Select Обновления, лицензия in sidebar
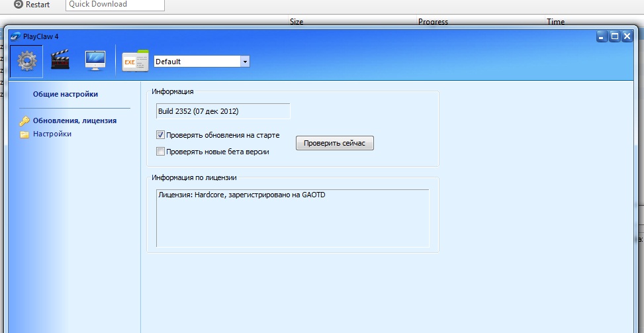The image size is (644, 333). pyautogui.click(x=75, y=120)
